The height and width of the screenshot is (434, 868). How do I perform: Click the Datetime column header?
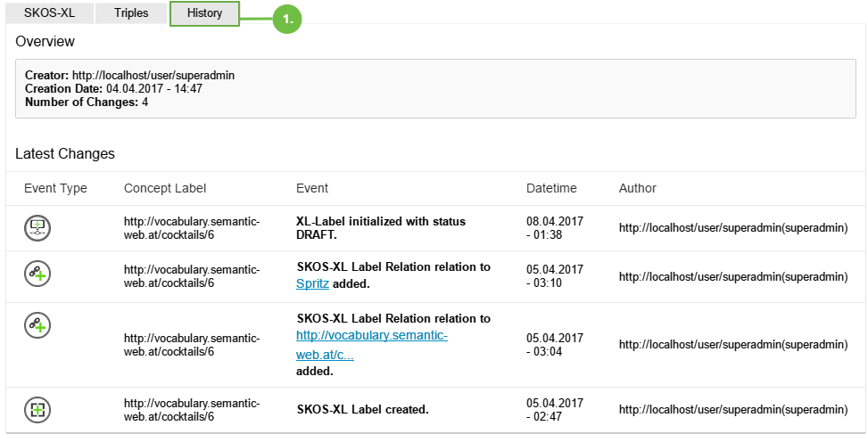[551, 188]
